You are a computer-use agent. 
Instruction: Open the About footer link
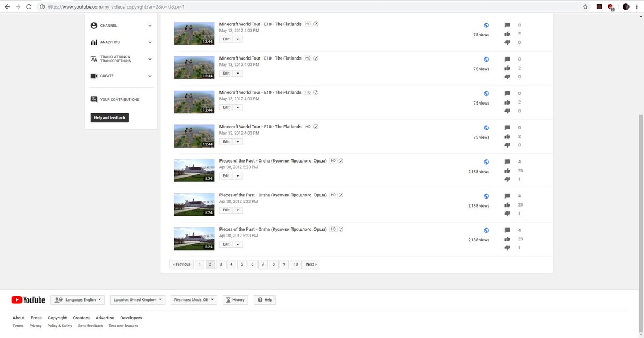(19, 318)
